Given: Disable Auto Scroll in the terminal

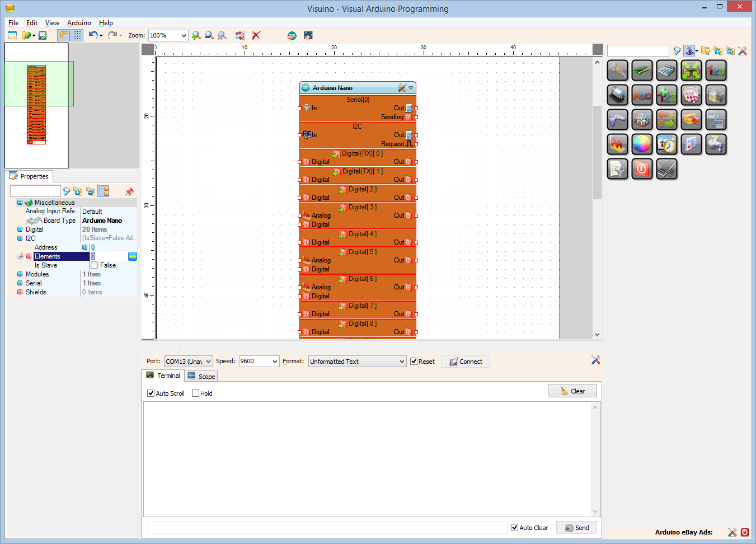Looking at the screenshot, I should point(151,393).
